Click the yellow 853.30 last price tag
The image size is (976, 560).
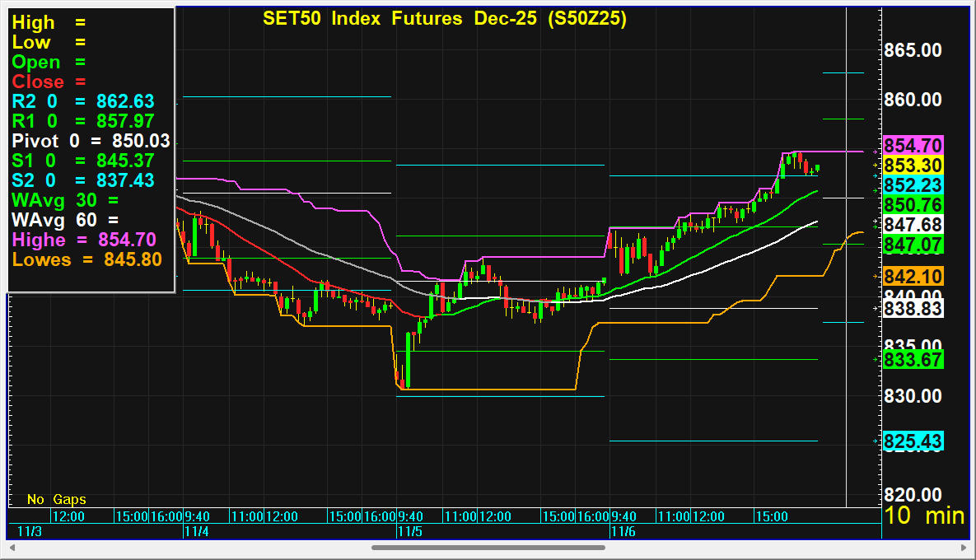tap(913, 166)
